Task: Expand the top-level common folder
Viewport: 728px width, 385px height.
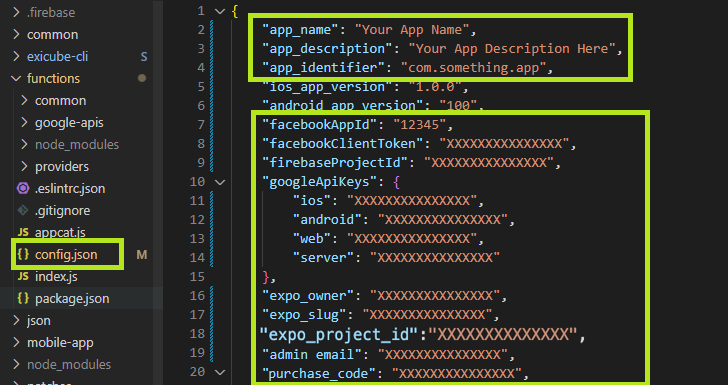Action: tap(17, 34)
